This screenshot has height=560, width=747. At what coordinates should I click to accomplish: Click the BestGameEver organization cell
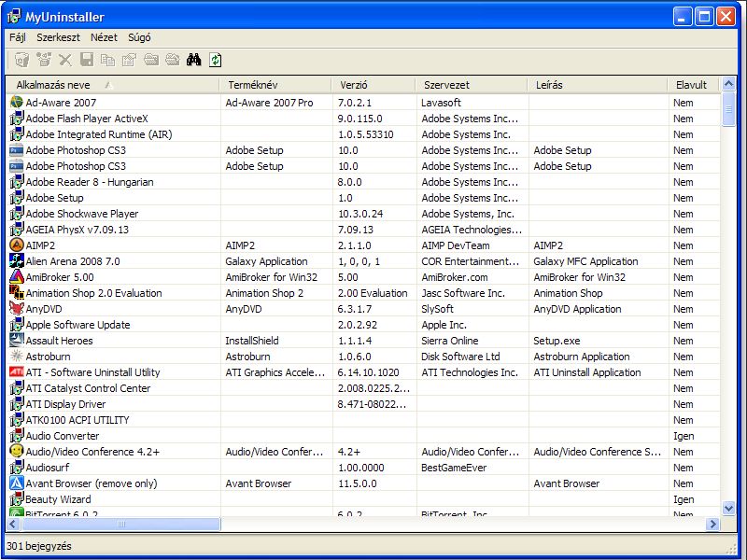[x=454, y=468]
